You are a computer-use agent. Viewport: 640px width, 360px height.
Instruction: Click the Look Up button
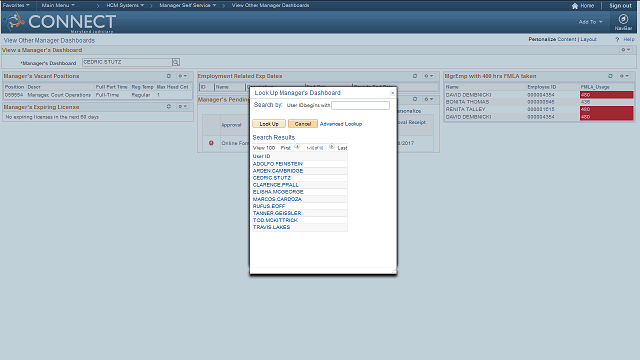click(269, 124)
